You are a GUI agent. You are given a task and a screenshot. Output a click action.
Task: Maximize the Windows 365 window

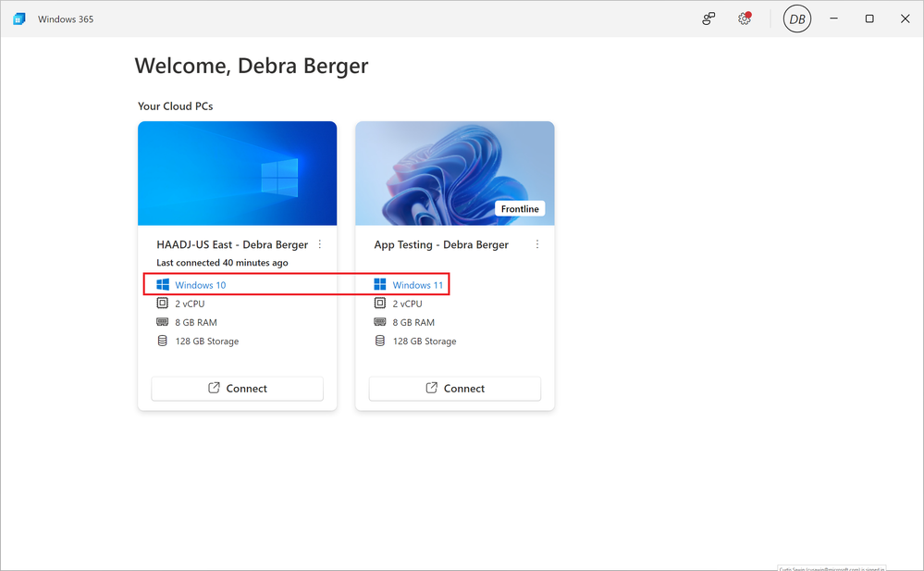[869, 19]
